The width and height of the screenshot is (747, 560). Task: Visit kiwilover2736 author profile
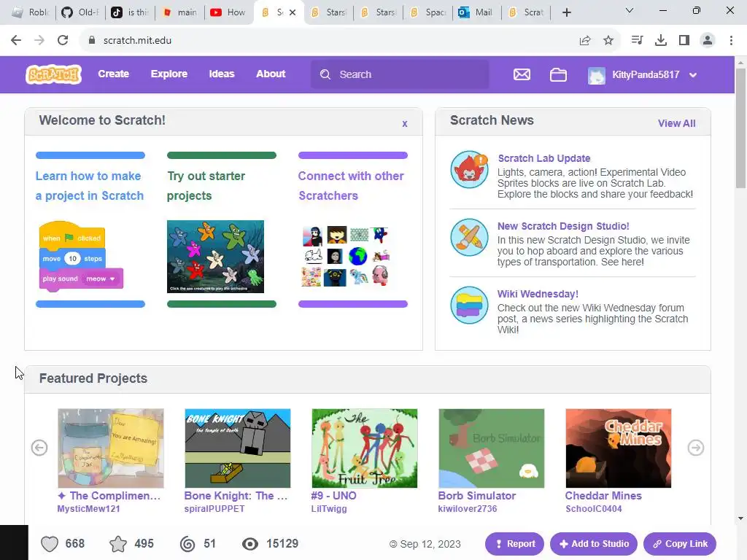[468, 508]
